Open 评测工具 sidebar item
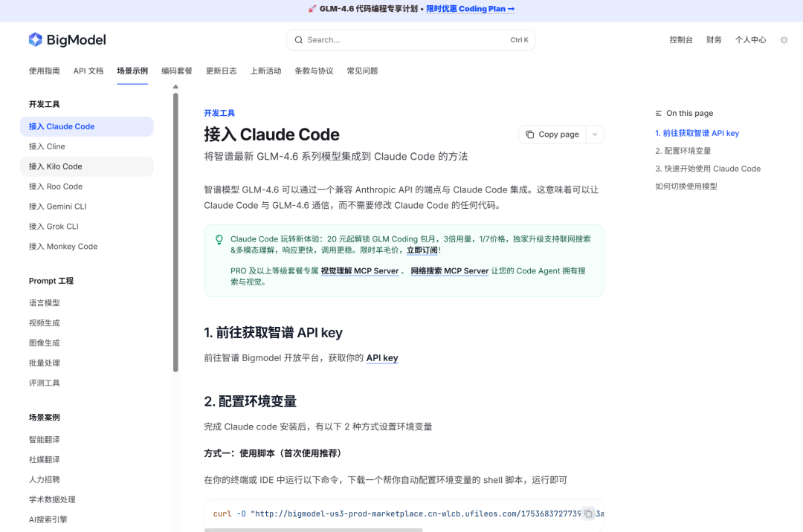 (86, 383)
